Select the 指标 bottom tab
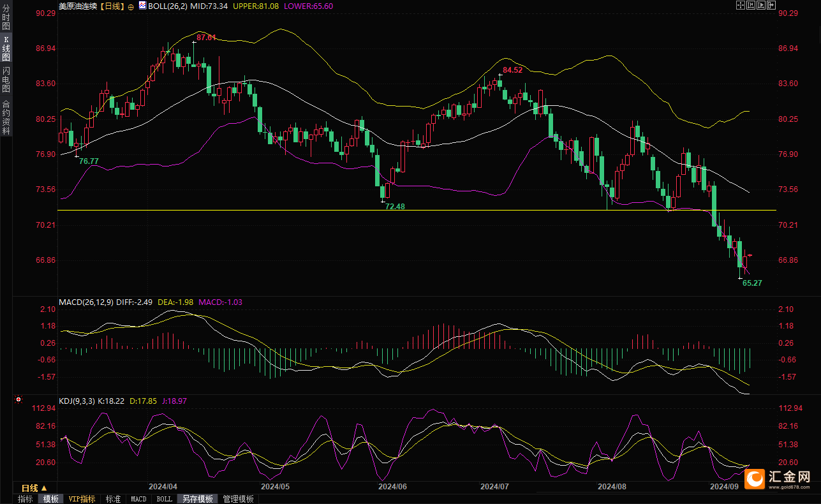Screen dimensions: 821x504 26,499
